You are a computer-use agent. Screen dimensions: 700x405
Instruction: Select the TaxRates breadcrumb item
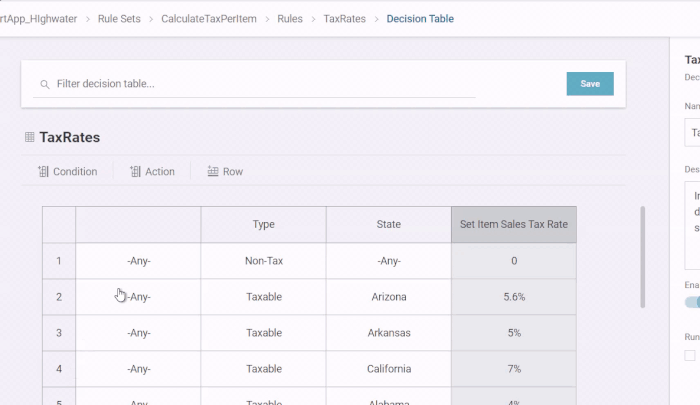point(344,18)
